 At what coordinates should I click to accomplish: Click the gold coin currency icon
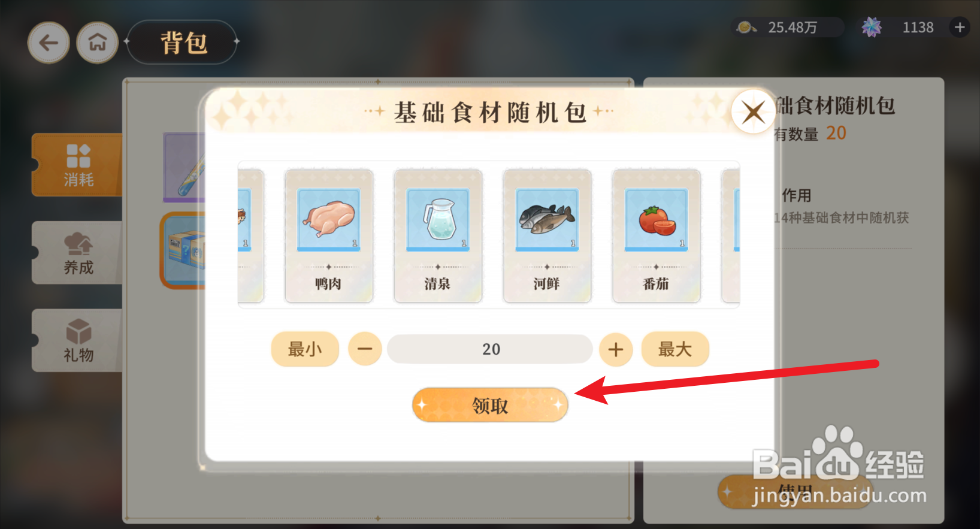(746, 27)
